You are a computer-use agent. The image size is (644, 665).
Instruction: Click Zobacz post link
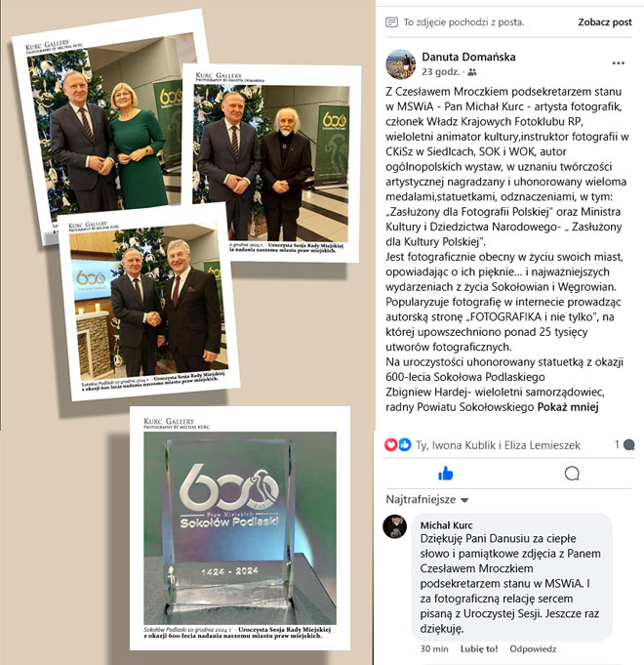[605, 22]
